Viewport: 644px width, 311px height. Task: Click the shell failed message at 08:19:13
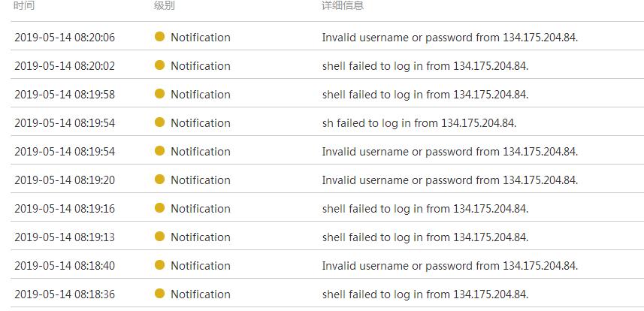425,237
